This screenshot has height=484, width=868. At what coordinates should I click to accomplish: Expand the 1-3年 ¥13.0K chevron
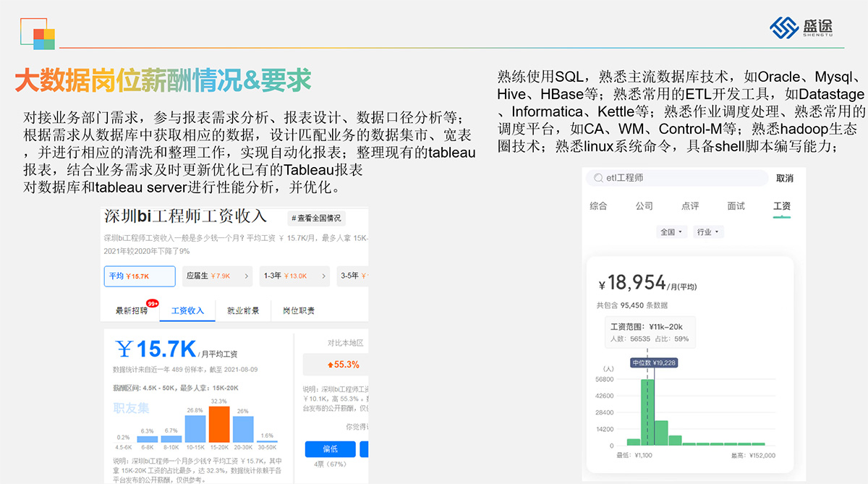[x=322, y=276]
